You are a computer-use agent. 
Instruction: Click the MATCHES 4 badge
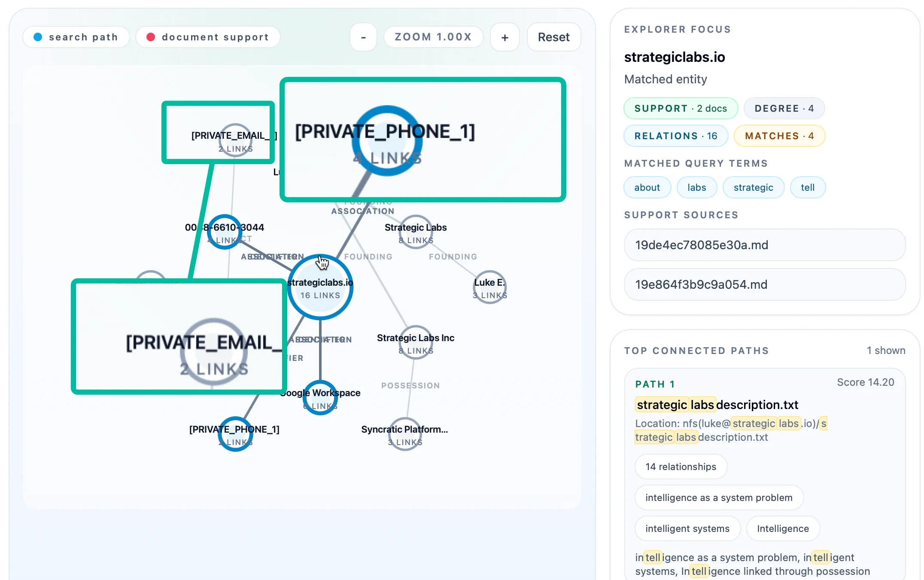click(x=779, y=136)
